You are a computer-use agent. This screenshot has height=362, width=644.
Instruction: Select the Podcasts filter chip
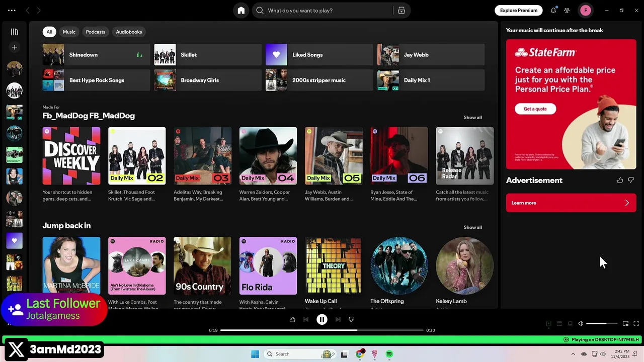tap(96, 32)
